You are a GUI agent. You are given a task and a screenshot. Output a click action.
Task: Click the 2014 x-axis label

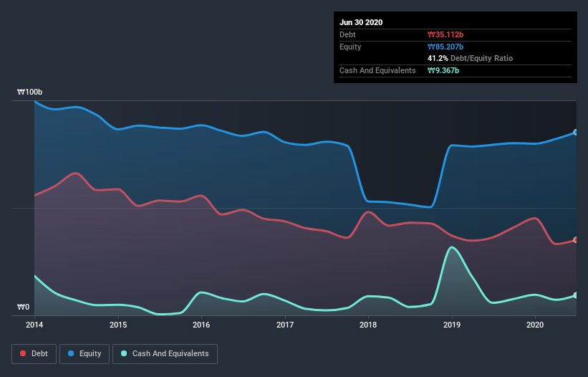pyautogui.click(x=34, y=325)
